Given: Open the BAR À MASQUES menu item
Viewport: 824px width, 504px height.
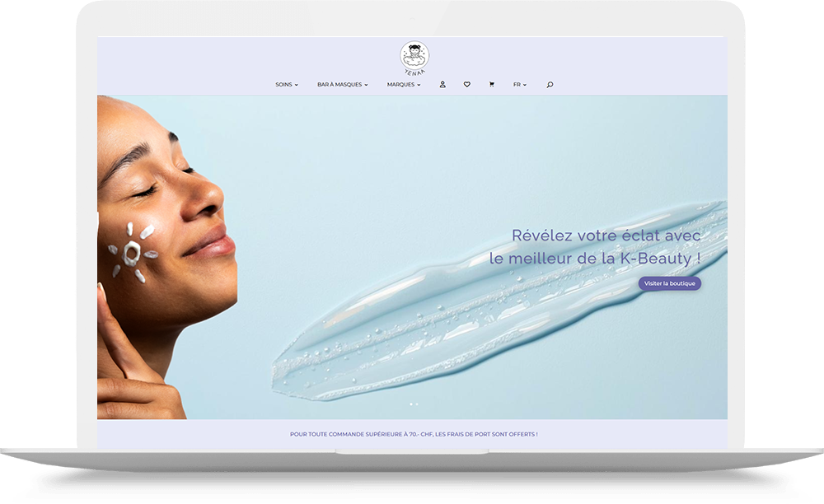Looking at the screenshot, I should point(339,85).
